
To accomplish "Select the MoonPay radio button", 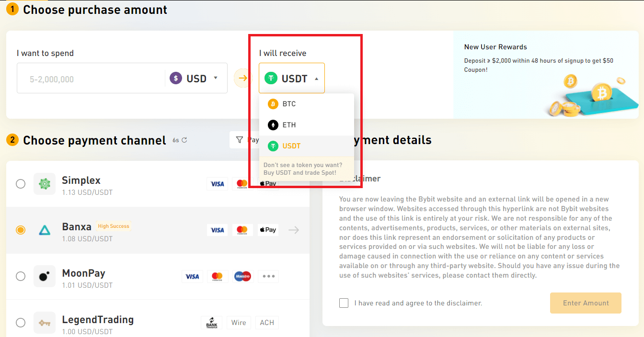I will tap(21, 276).
